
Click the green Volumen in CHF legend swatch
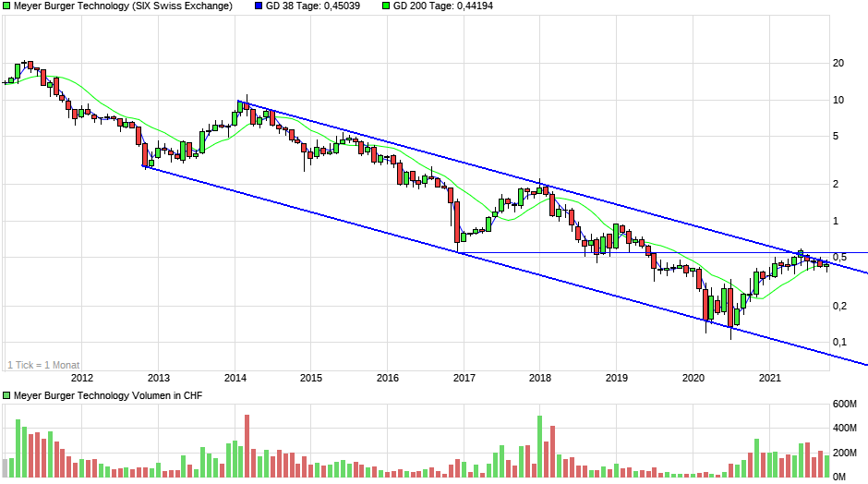6,395
